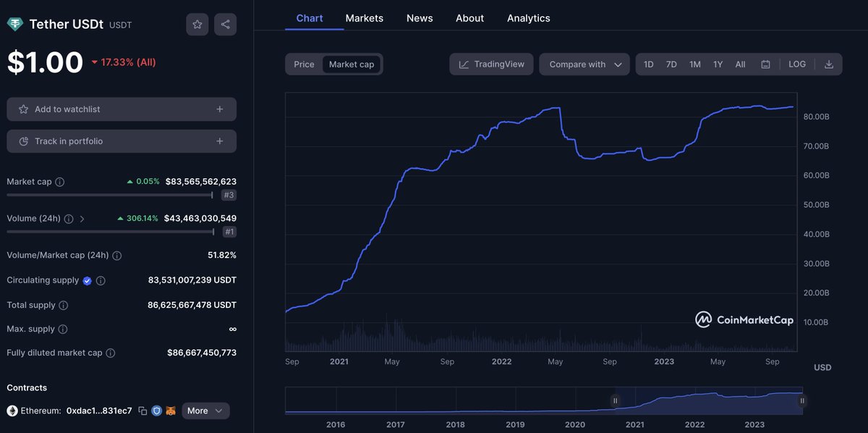This screenshot has height=433, width=868.
Task: Click the Tether USDt logo
Action: (x=14, y=25)
